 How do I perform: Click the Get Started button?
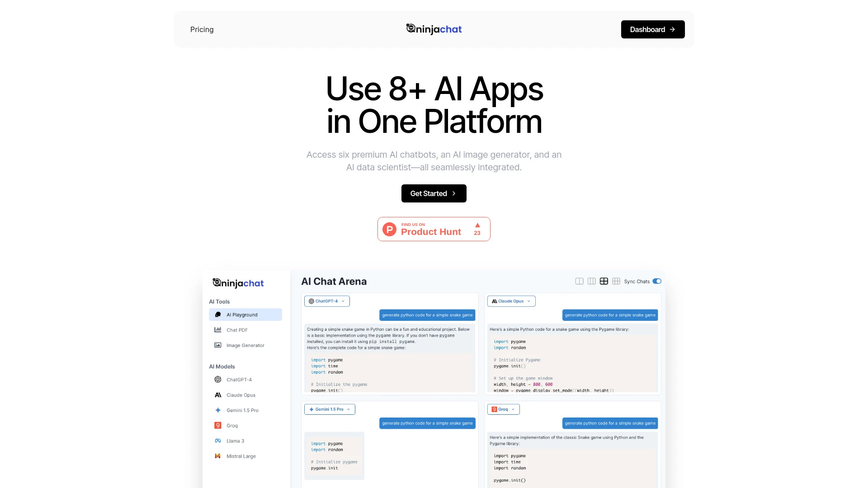coord(434,193)
